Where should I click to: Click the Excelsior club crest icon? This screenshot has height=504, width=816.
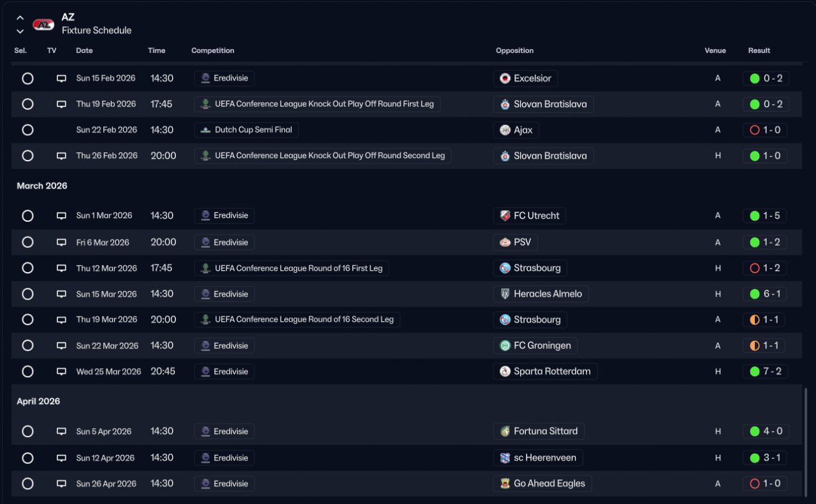pos(505,78)
